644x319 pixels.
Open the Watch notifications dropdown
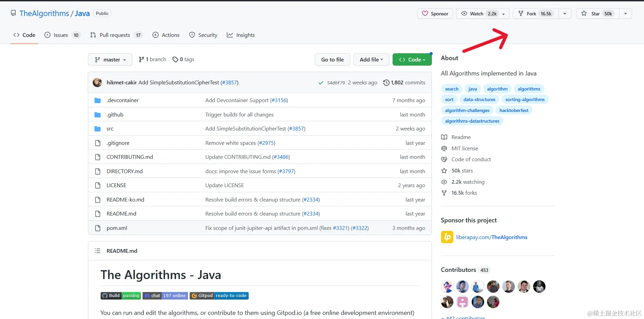483,14
